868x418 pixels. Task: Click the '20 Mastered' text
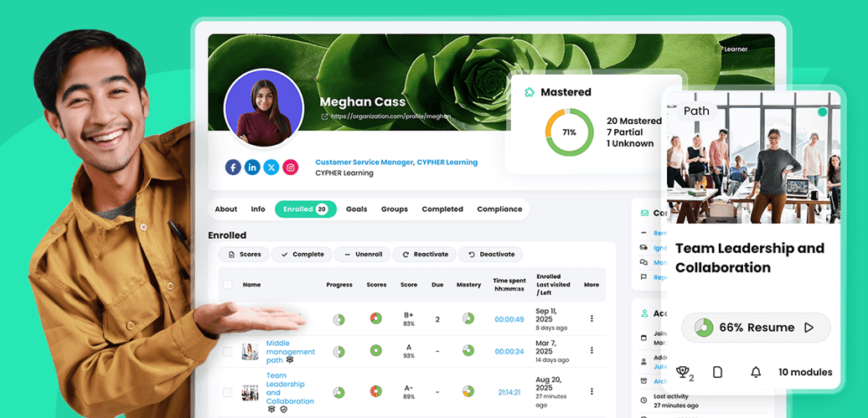click(x=634, y=121)
